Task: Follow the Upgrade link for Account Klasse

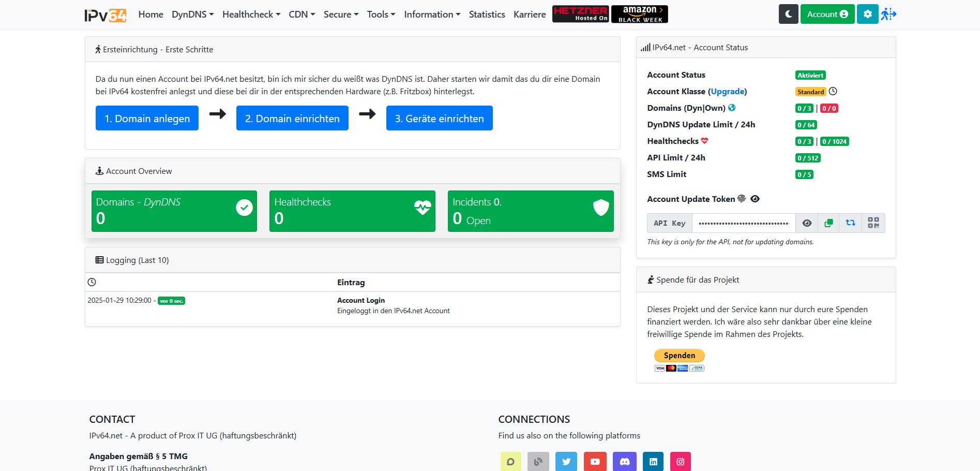Action: 727,92
